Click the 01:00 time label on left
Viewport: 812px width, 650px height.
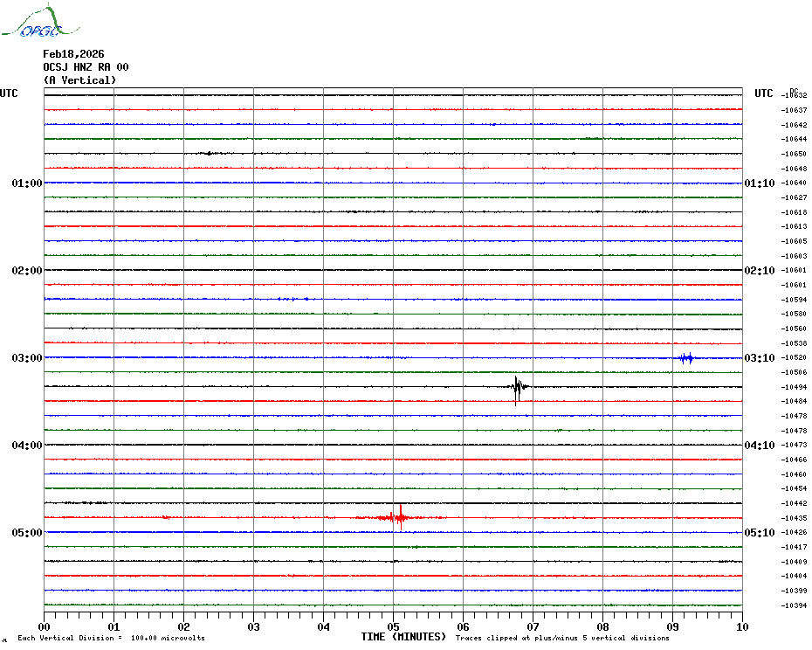click(x=27, y=183)
